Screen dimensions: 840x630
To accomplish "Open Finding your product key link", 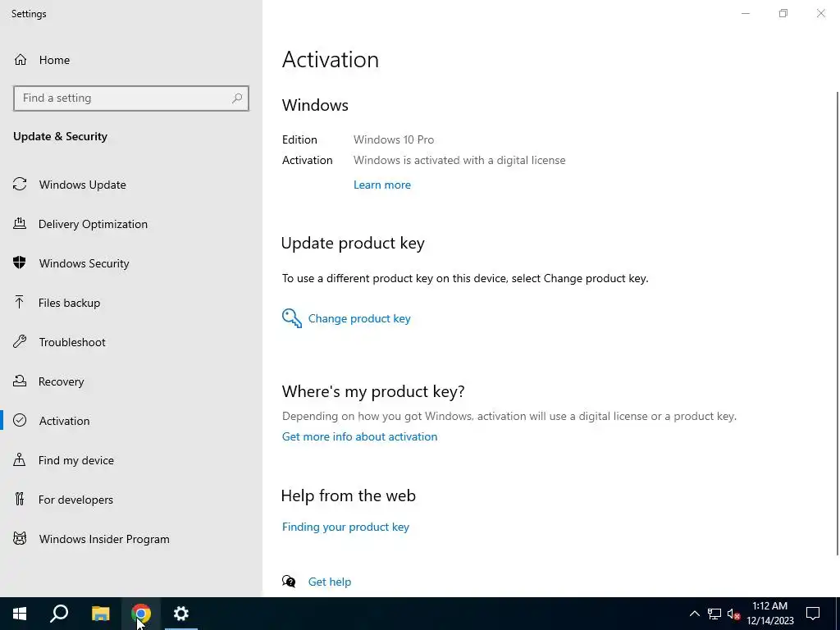I will click(x=345, y=527).
